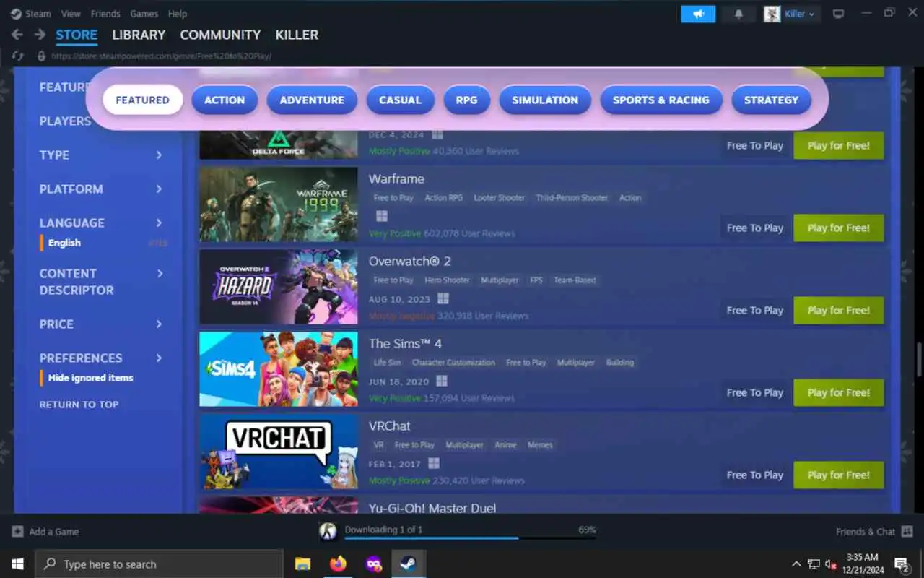Click Windows platform icon next to JUN 18, 2020
The height and width of the screenshot is (578, 924).
pyautogui.click(x=442, y=381)
